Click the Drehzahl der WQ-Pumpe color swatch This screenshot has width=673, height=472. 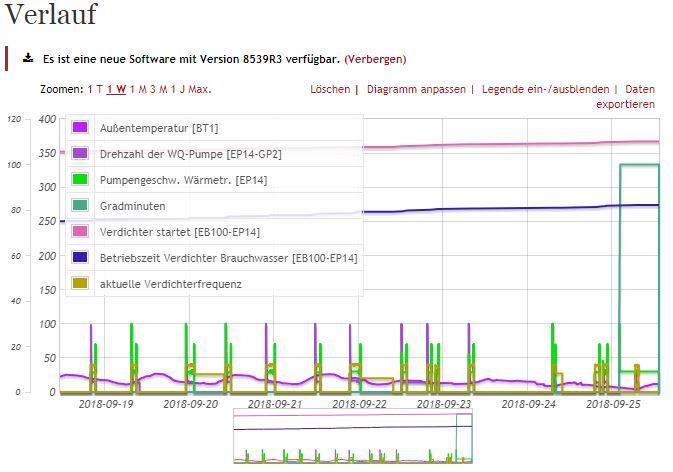[x=80, y=153]
